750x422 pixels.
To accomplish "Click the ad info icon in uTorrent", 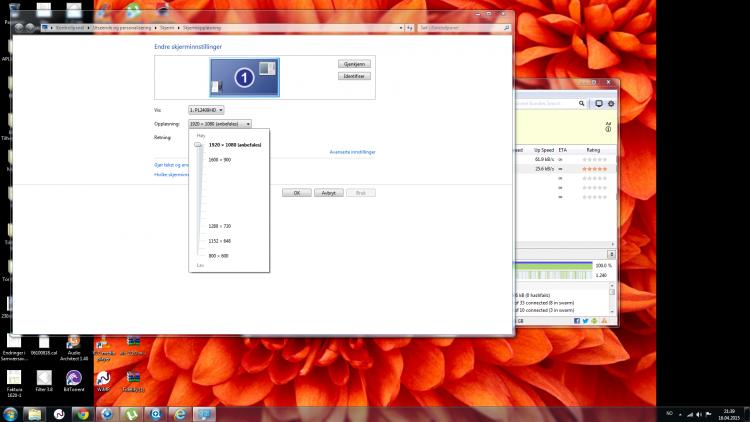I will coord(608,129).
